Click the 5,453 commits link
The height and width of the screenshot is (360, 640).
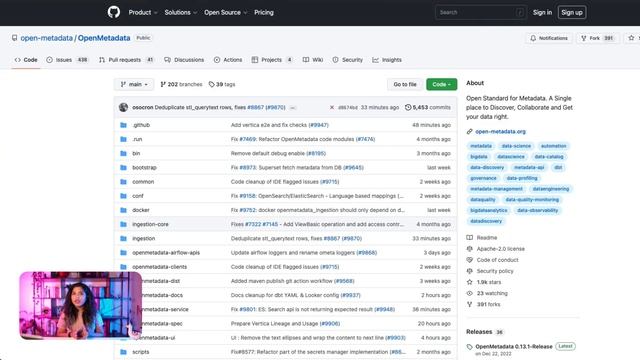pos(428,107)
